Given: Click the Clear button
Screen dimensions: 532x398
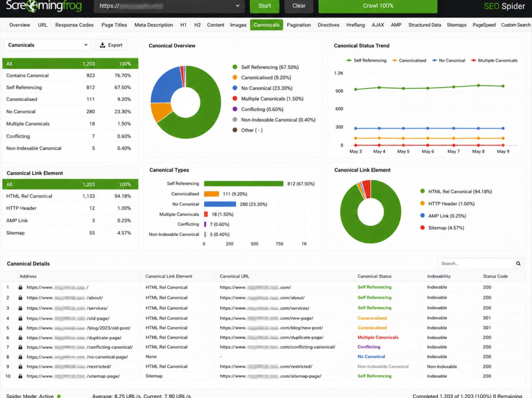Looking at the screenshot, I should coord(298,6).
